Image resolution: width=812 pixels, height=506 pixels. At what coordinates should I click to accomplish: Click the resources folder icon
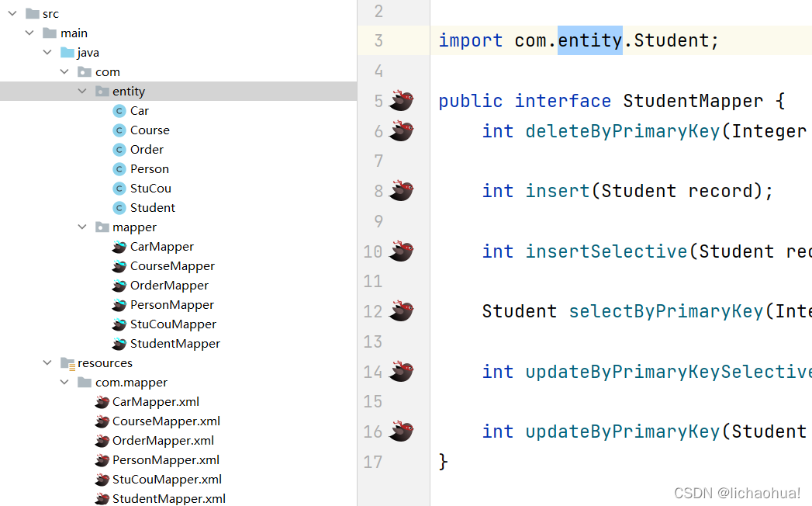click(x=67, y=363)
